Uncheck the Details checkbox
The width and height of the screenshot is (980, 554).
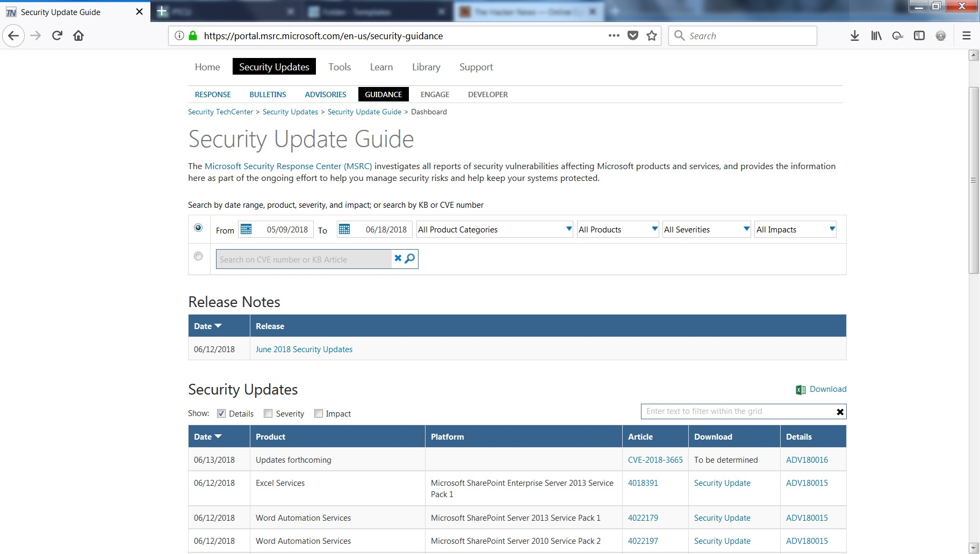[221, 413]
